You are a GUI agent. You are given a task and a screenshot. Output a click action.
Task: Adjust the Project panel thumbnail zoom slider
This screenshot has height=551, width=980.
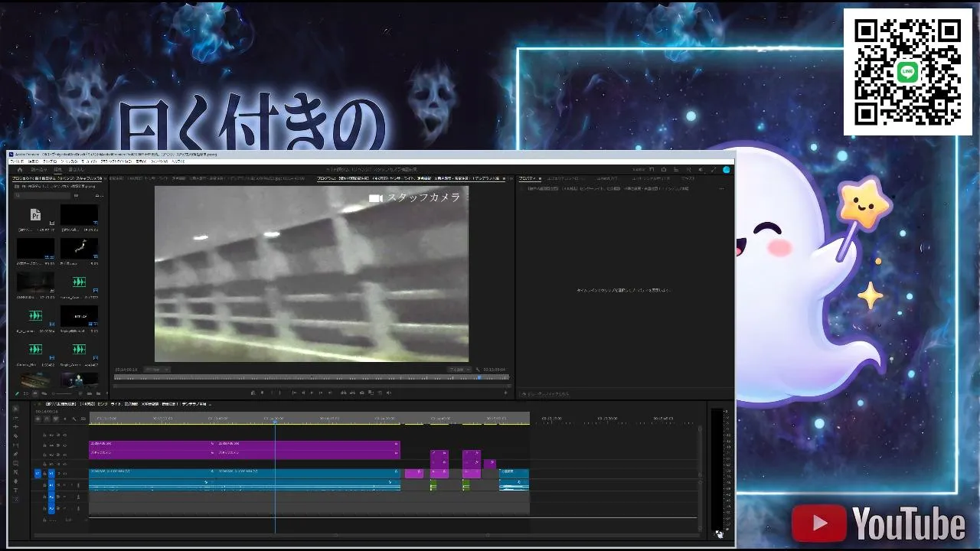tap(64, 394)
